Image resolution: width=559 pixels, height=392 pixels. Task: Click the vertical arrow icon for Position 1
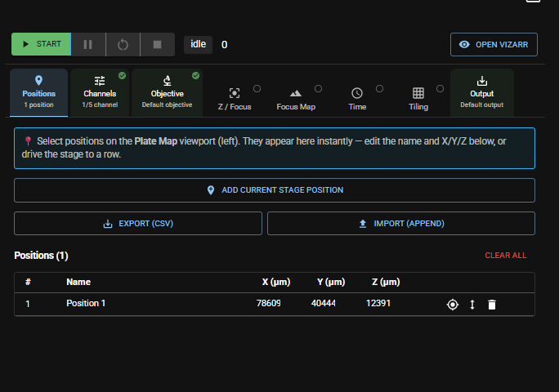coord(472,305)
